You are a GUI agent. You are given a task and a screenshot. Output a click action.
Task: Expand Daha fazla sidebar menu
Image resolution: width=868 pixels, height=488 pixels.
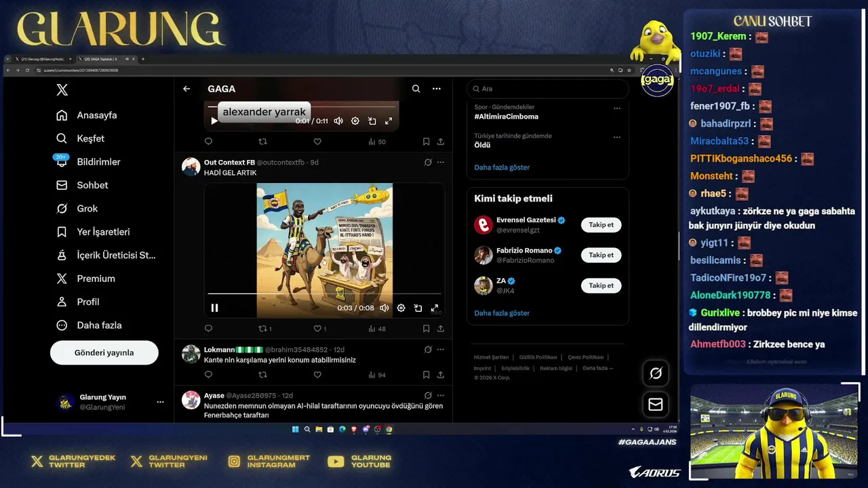(89, 325)
